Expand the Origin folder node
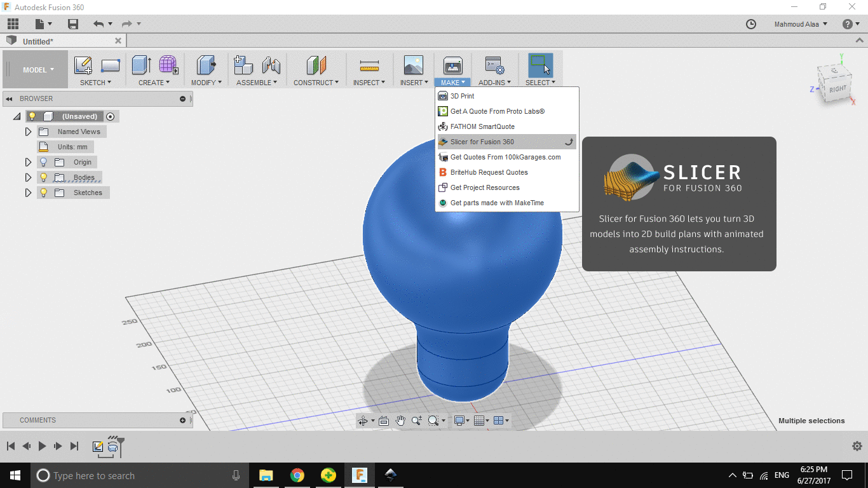 tap(28, 162)
